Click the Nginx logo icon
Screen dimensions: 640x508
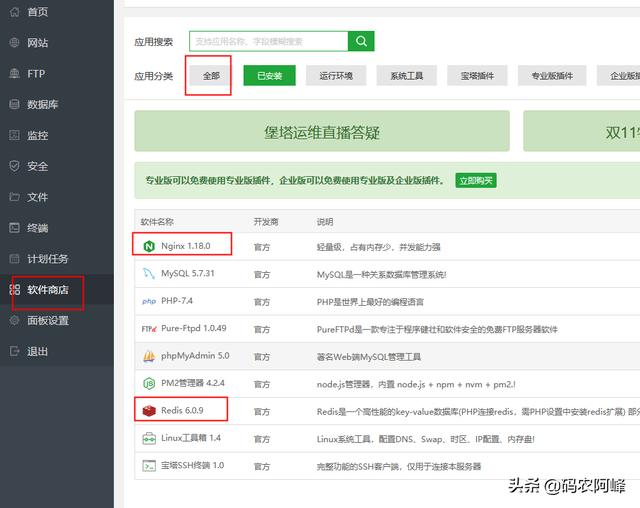(x=149, y=246)
